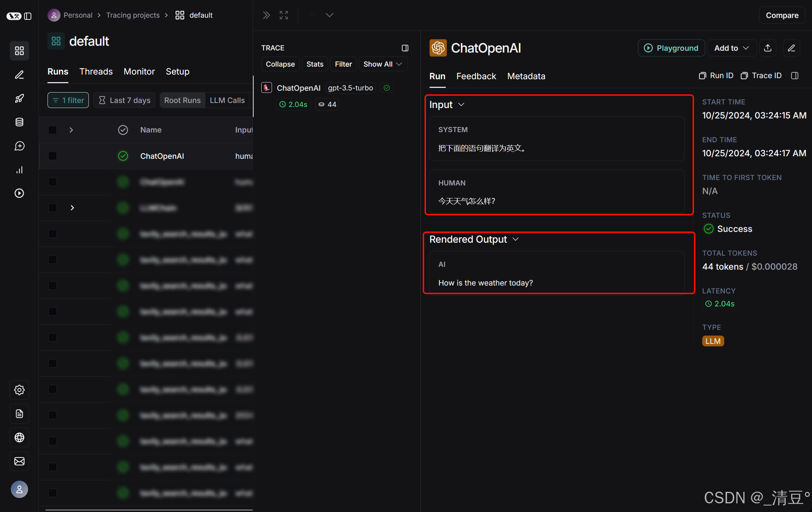Toggle the LLM Calls filter
Screen dimensions: 812x512
227,100
